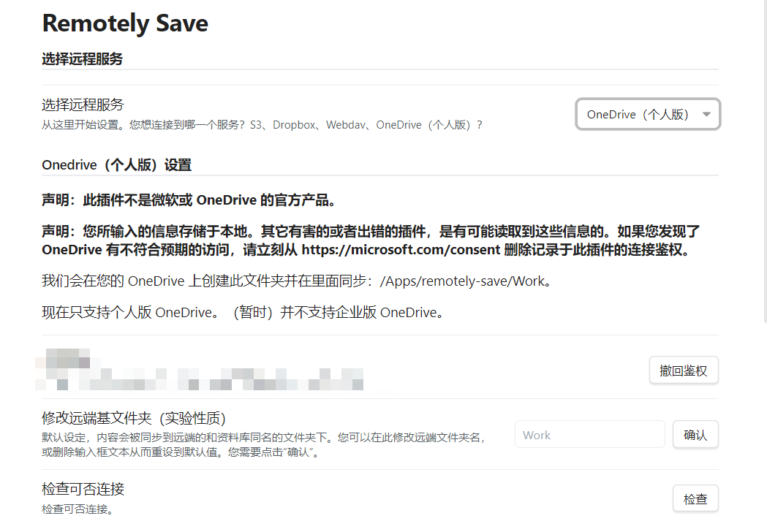The image size is (767, 532).
Task: Click the 检查可否连接 setting label
Action: pos(83,488)
